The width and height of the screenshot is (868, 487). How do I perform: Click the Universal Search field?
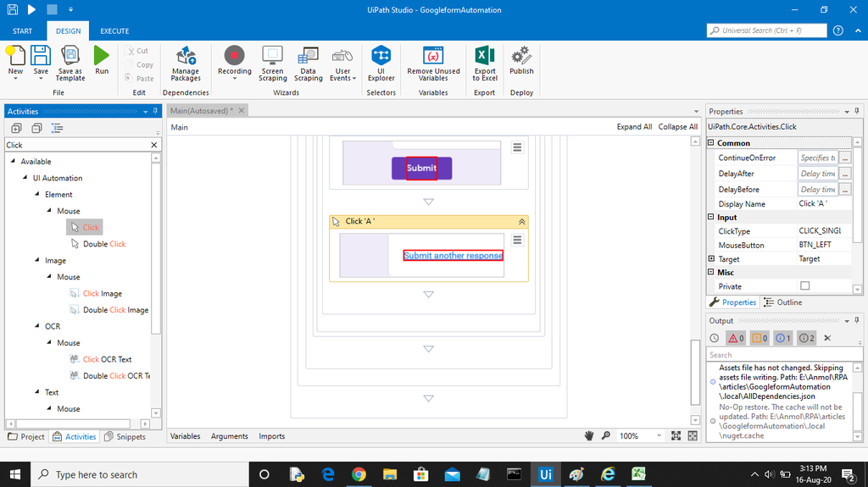click(x=766, y=30)
